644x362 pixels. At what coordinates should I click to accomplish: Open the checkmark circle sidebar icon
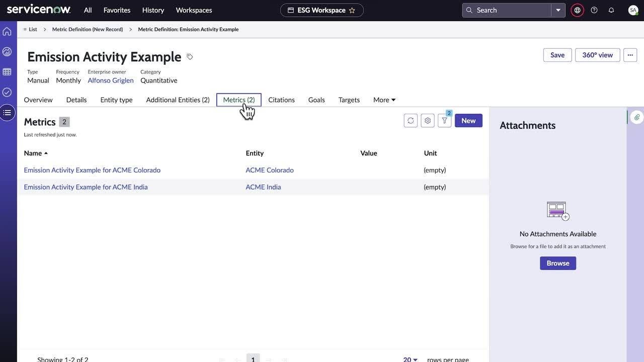point(7,92)
